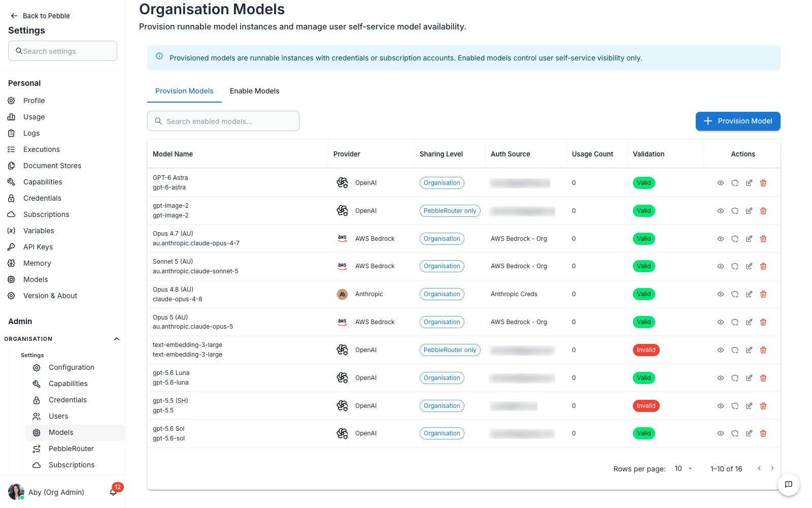The height and width of the screenshot is (508, 812).
Task: Delete the gpt-image-2 model
Action: pos(763,211)
